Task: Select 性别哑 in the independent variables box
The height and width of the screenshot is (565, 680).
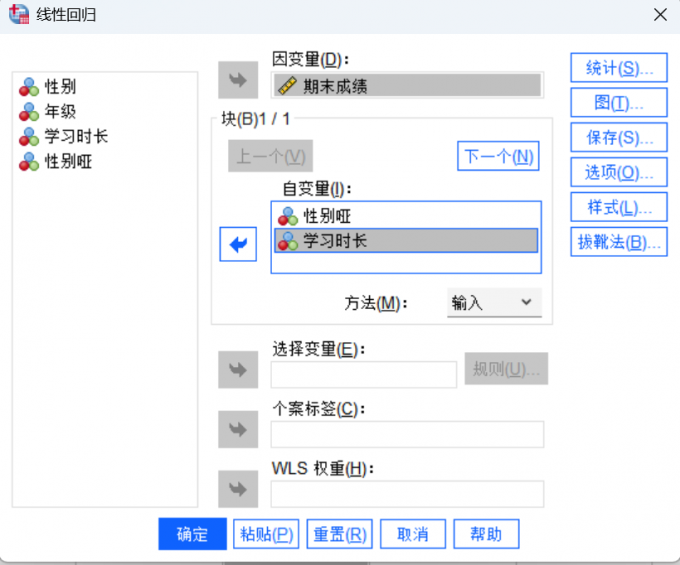Action: pos(406,216)
